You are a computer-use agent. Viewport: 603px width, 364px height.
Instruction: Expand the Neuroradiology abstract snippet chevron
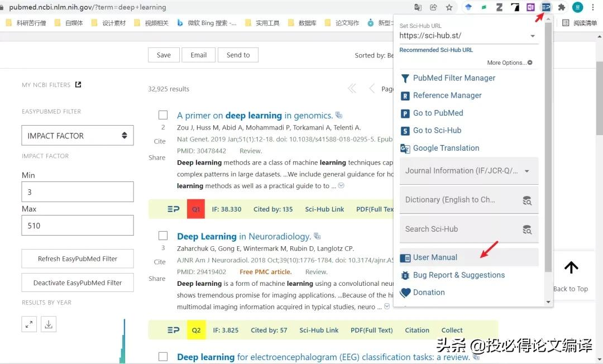click(x=387, y=306)
